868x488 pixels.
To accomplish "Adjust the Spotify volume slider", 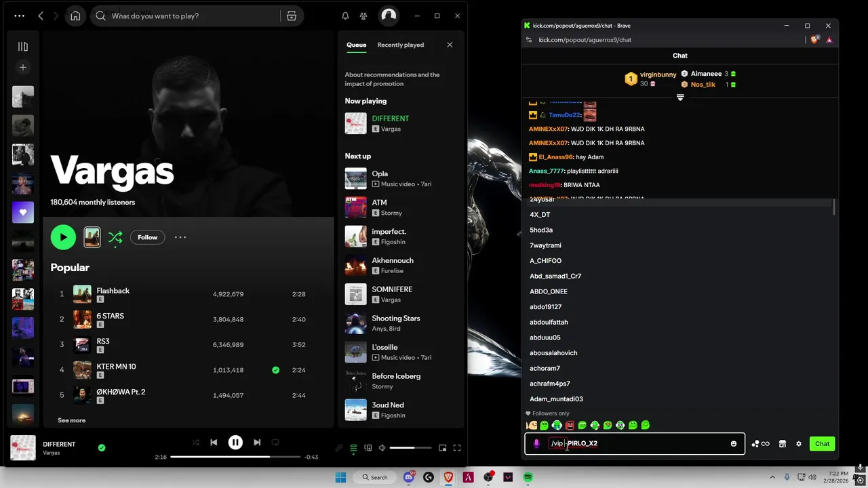I will (411, 447).
